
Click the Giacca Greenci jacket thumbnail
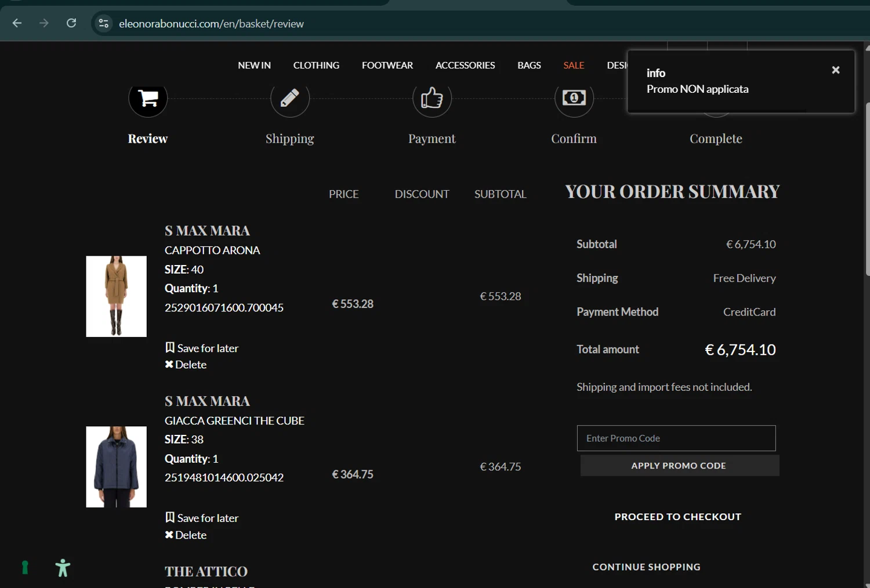[x=116, y=467]
